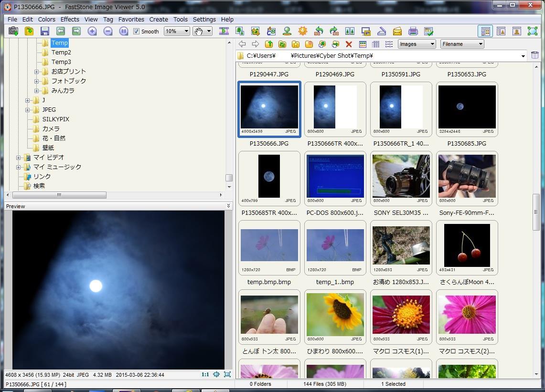Switch to the windowed view layout button
Image resolution: width=545 pixels, height=392 pixels.
pyautogui.click(x=517, y=32)
